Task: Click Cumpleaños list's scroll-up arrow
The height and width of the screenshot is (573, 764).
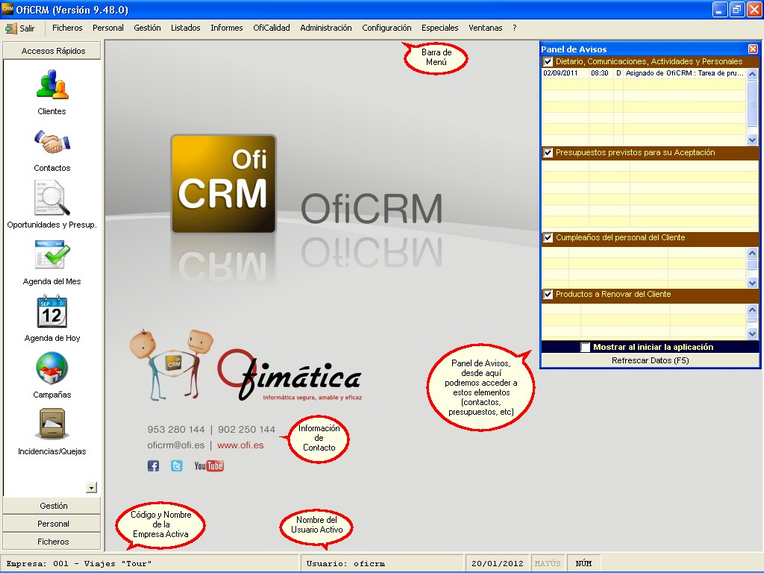Action: (x=752, y=253)
